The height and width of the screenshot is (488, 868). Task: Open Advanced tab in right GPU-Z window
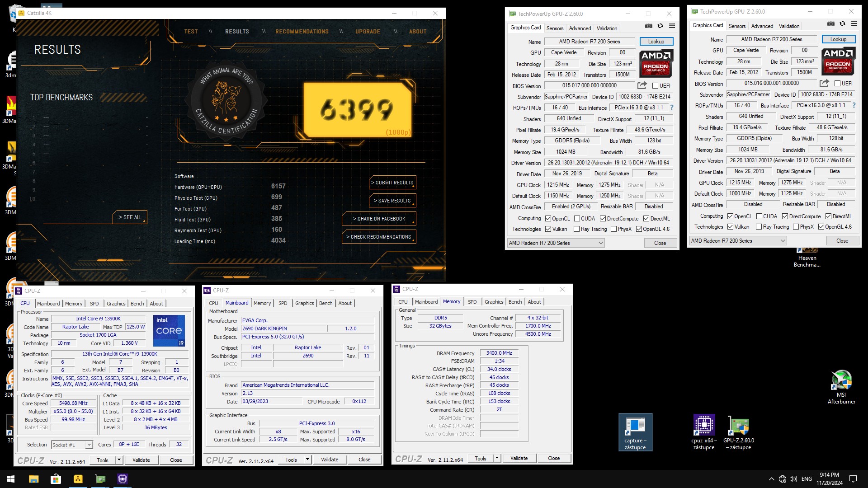(x=762, y=26)
